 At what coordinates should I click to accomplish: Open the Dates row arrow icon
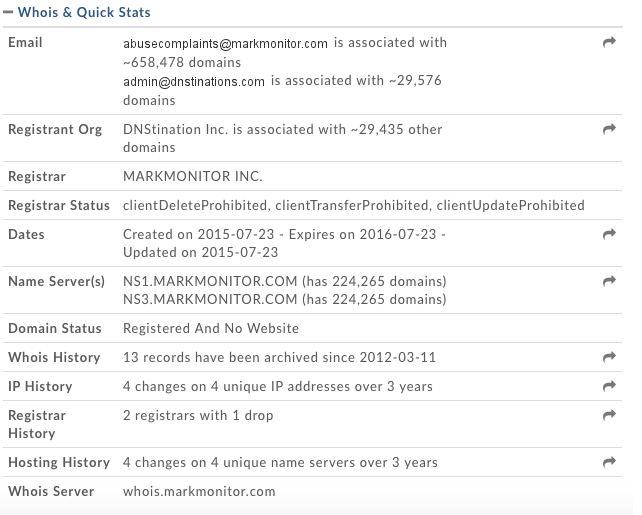(609, 234)
